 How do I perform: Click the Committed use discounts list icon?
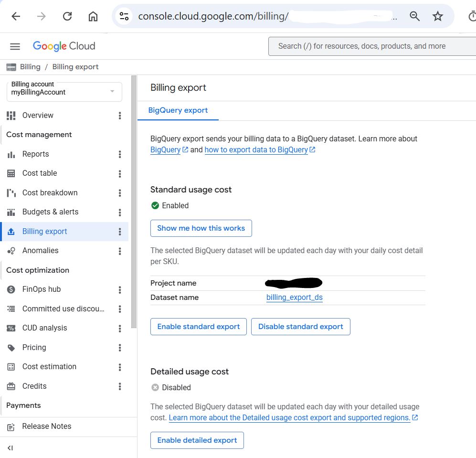[x=11, y=309]
